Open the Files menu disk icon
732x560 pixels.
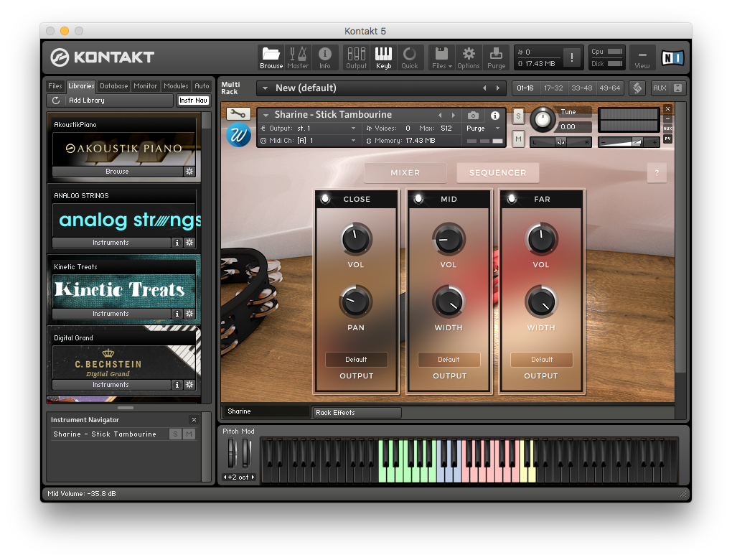point(441,57)
